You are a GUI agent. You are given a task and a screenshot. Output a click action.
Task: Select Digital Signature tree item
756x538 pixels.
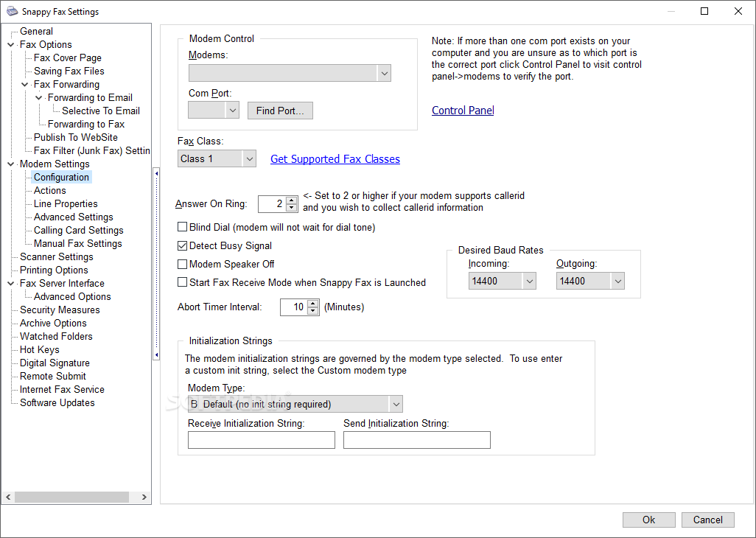[x=55, y=363]
